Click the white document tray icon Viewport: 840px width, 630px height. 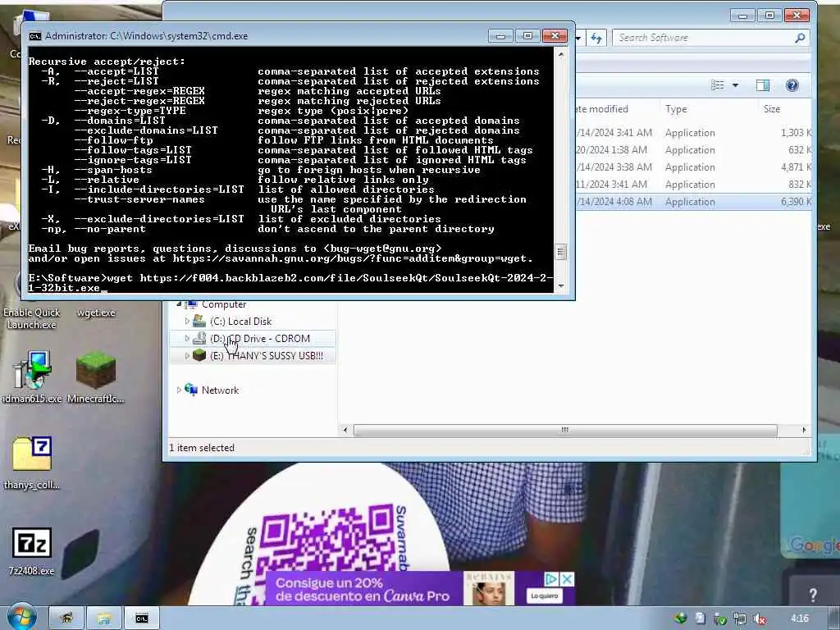point(701,619)
